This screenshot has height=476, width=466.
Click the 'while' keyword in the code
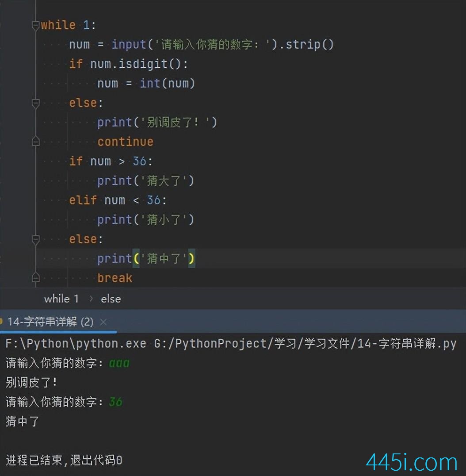58,25
